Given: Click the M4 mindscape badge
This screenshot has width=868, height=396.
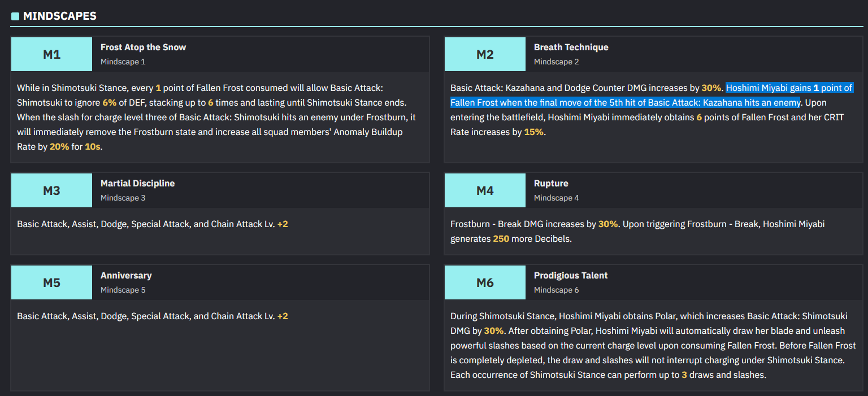Looking at the screenshot, I should coord(485,190).
